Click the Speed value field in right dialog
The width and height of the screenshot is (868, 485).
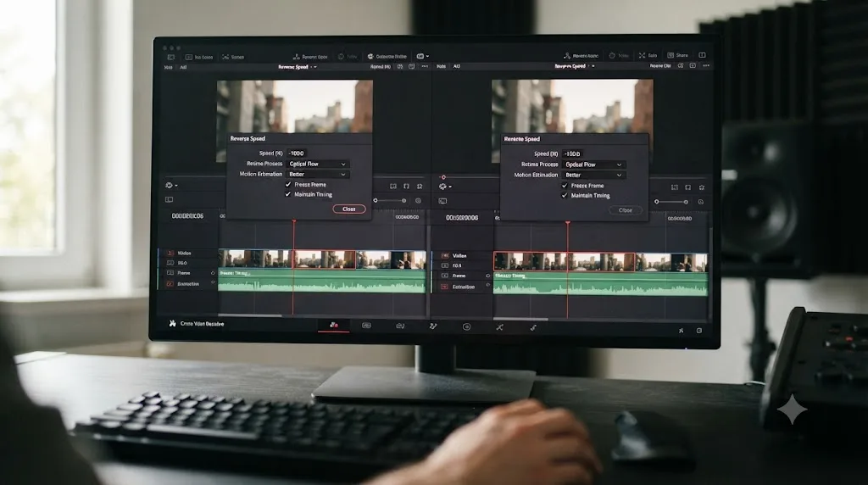[573, 154]
